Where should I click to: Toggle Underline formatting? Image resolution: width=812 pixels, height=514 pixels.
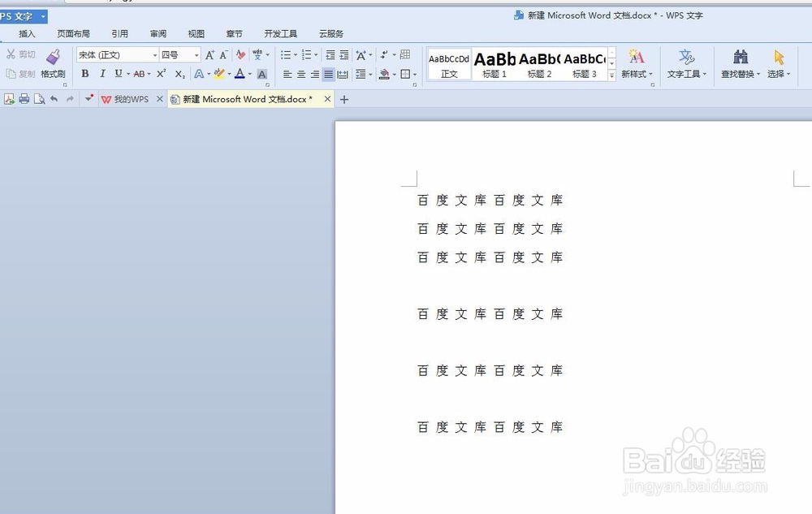pos(119,74)
